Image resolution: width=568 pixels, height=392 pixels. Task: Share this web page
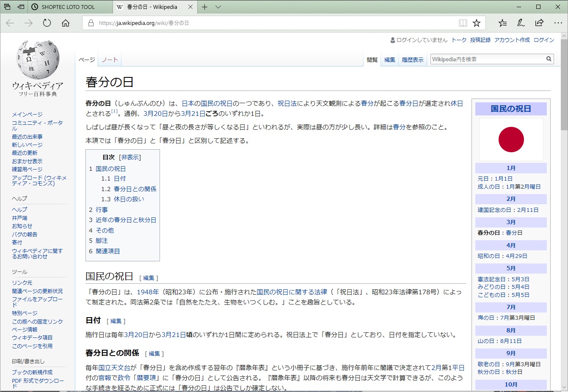tap(539, 23)
